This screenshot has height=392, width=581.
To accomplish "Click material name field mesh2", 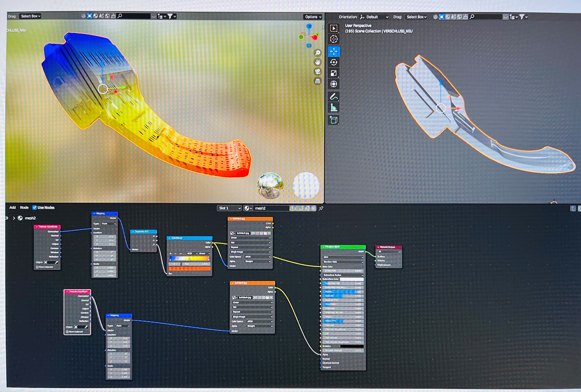I will click(x=271, y=208).
